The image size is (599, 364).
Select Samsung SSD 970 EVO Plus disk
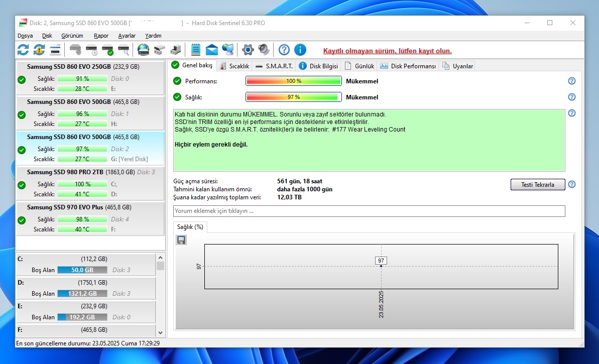point(90,218)
